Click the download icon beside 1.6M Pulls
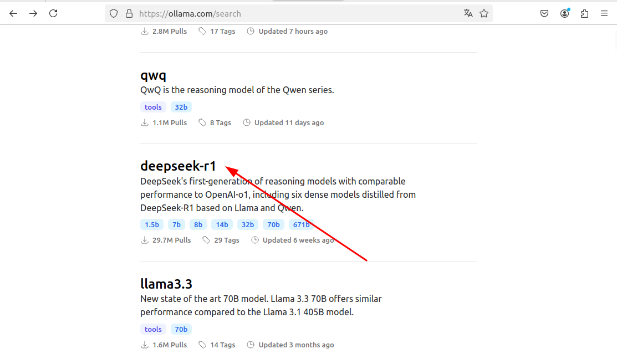Viewport: 617px width, 364px height. [x=145, y=345]
